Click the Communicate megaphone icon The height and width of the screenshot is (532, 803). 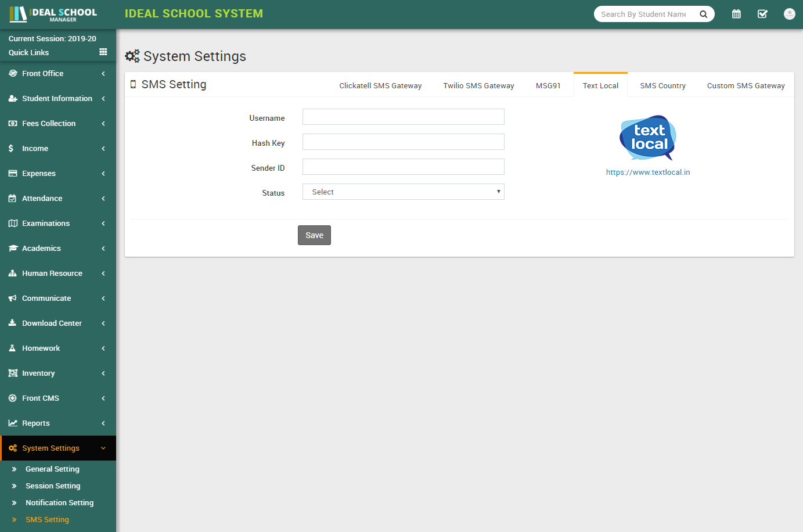click(x=13, y=298)
